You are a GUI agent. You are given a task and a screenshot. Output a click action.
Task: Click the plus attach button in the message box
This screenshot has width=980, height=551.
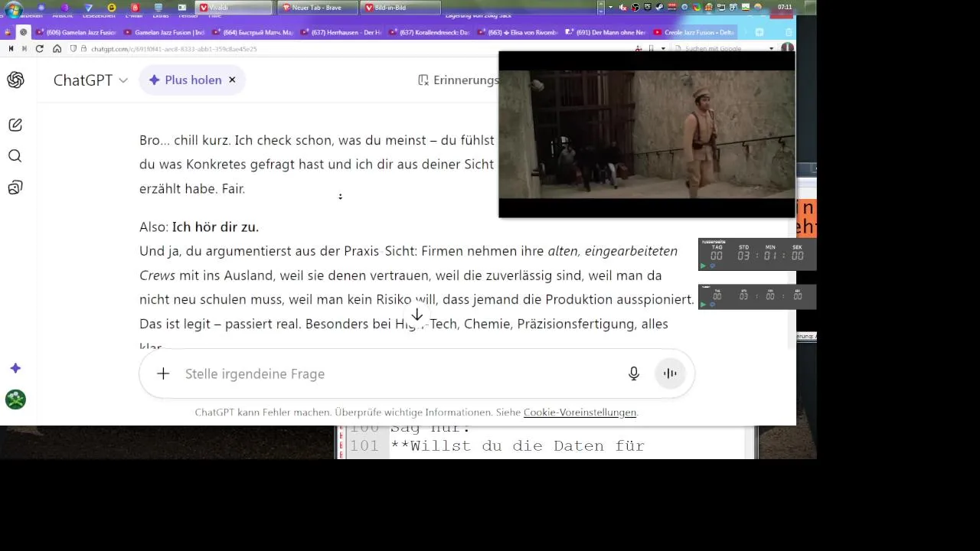tap(163, 373)
